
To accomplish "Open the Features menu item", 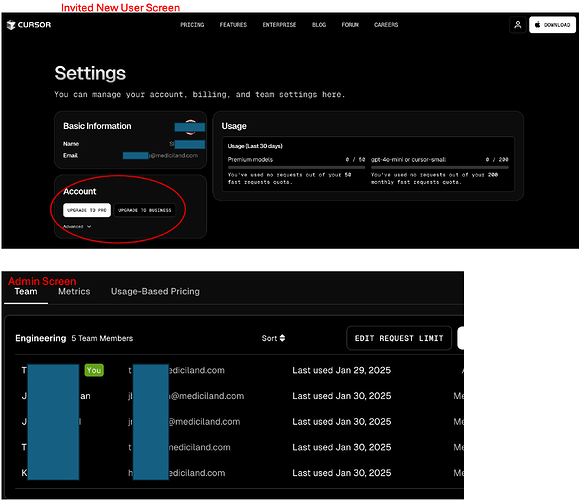I will pyautogui.click(x=233, y=25).
